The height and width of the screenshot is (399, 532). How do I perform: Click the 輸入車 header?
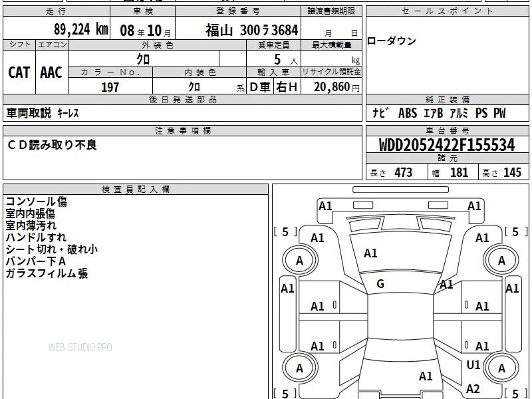[273, 72]
